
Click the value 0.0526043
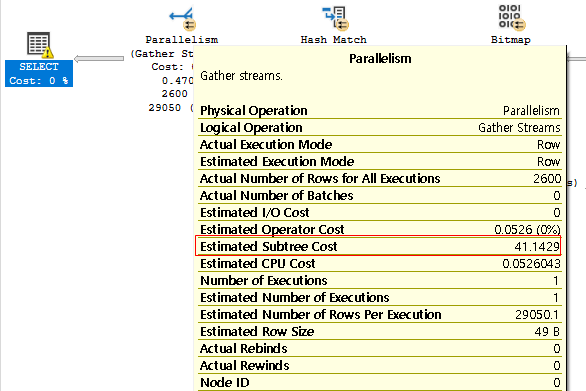(531, 264)
